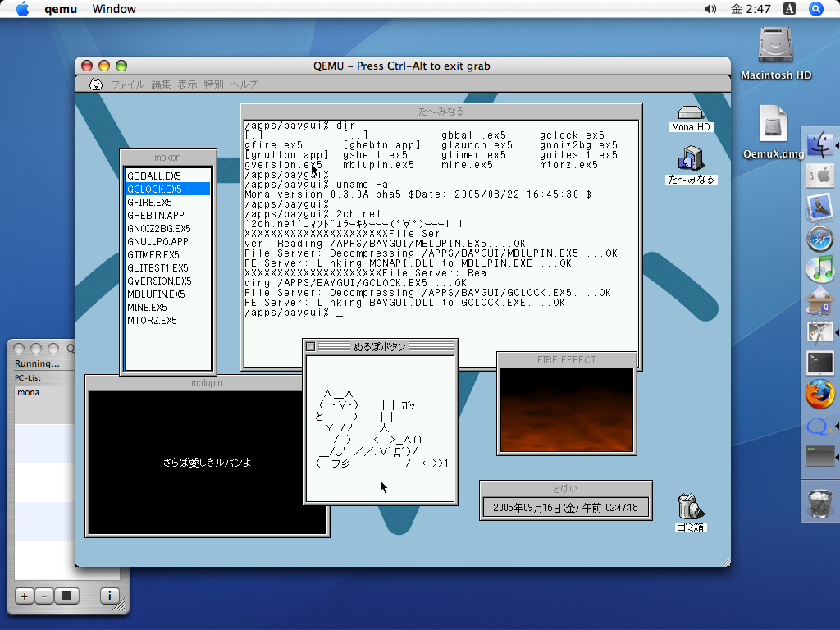
Task: Open the input method menu icon
Action: 790,9
